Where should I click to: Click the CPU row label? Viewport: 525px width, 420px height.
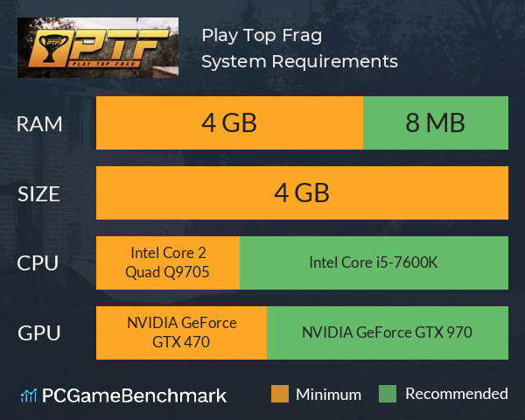[x=38, y=263]
